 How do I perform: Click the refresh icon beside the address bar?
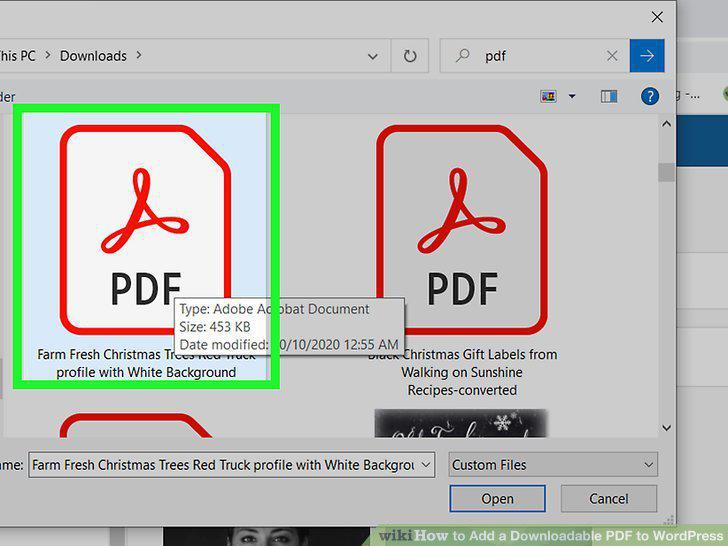click(410, 56)
